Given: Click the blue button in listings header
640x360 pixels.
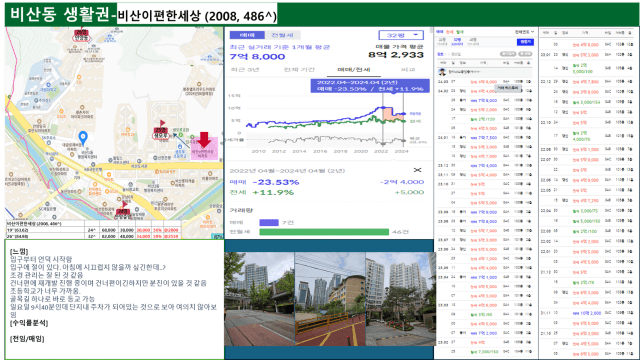Looking at the screenshot, I should coord(525,42).
